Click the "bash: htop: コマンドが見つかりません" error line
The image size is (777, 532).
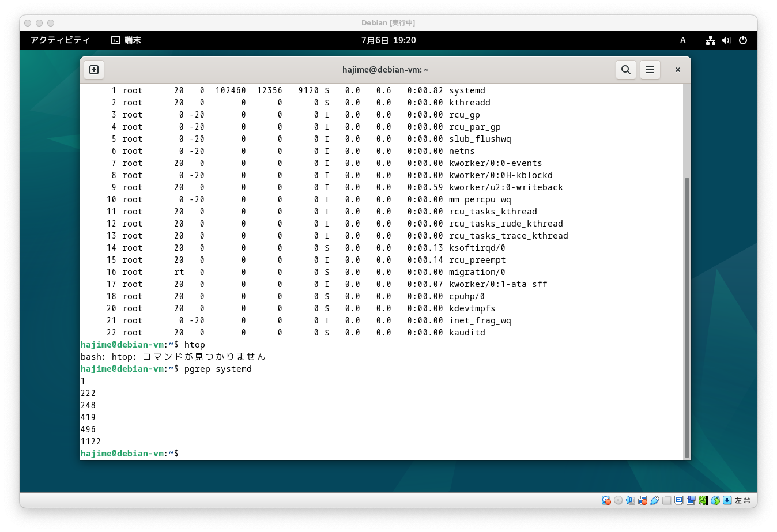click(x=173, y=357)
